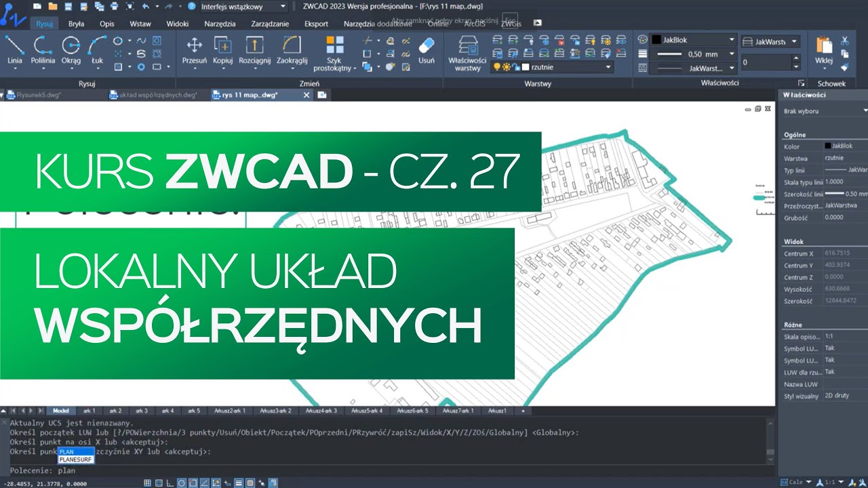Open the Eksport ribbon tab
Image resolution: width=868 pixels, height=488 pixels.
pos(316,23)
